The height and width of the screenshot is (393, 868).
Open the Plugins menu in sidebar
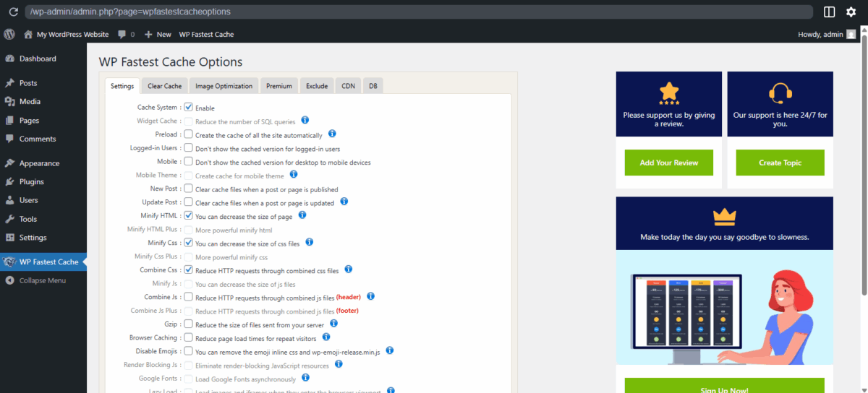31,182
